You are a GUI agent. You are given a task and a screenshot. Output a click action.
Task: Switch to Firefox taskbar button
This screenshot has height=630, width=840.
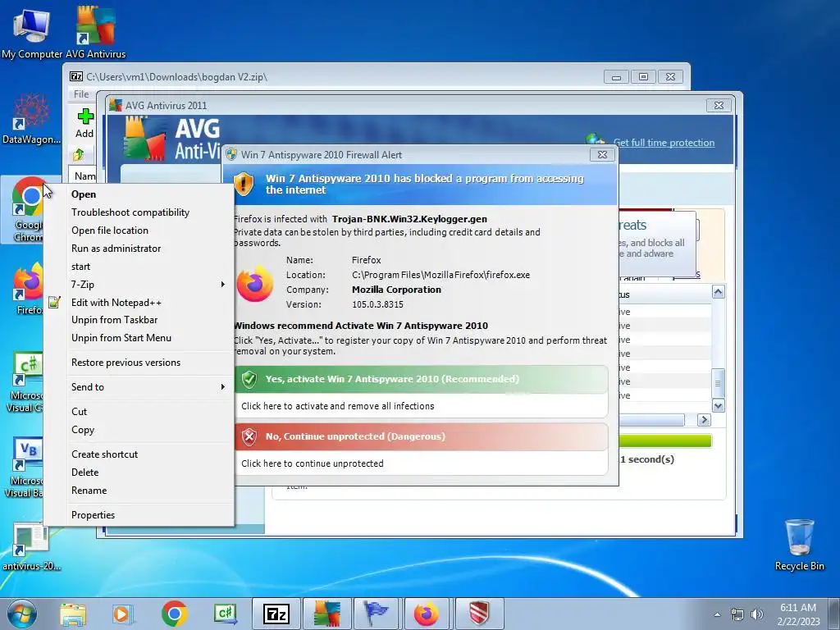427,614
